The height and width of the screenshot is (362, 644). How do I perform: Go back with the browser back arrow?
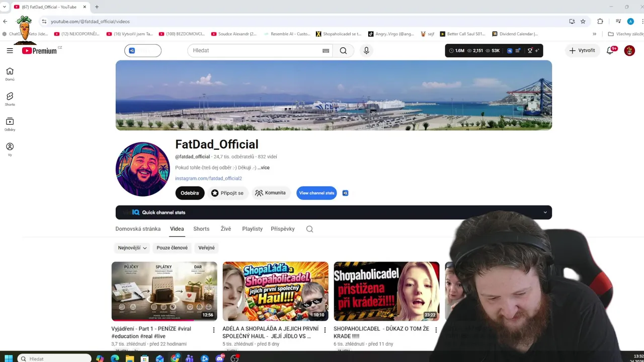point(5,21)
